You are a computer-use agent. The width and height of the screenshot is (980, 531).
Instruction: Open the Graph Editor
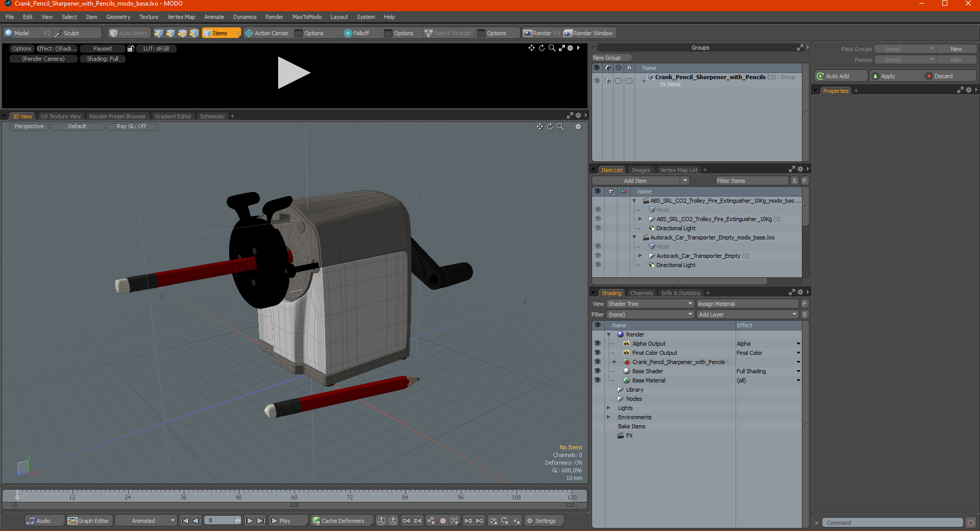89,521
